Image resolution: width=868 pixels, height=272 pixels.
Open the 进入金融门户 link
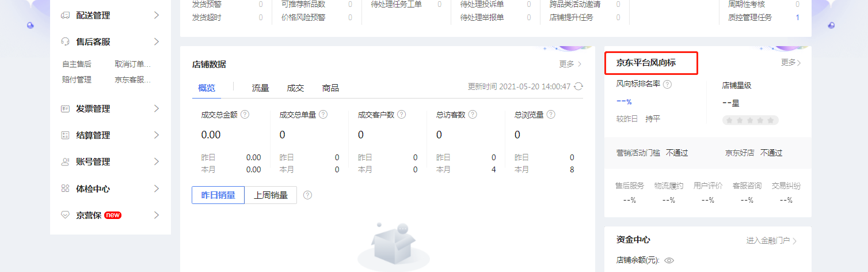771,240
